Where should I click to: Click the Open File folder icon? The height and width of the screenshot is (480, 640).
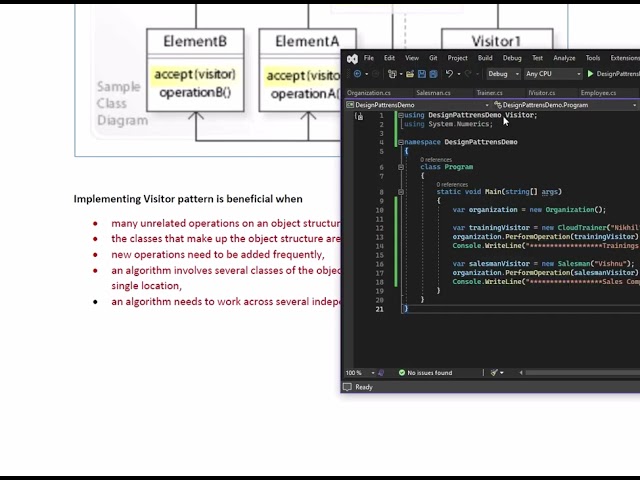410,74
